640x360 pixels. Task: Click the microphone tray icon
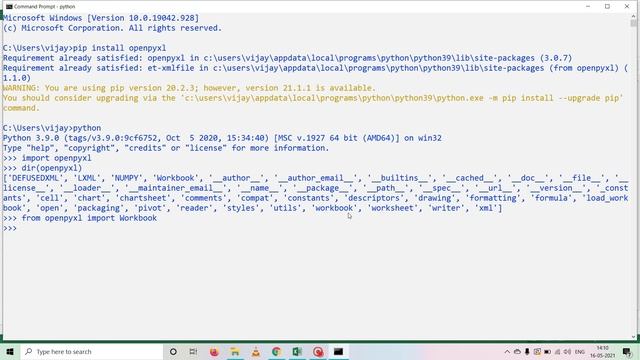(527, 351)
